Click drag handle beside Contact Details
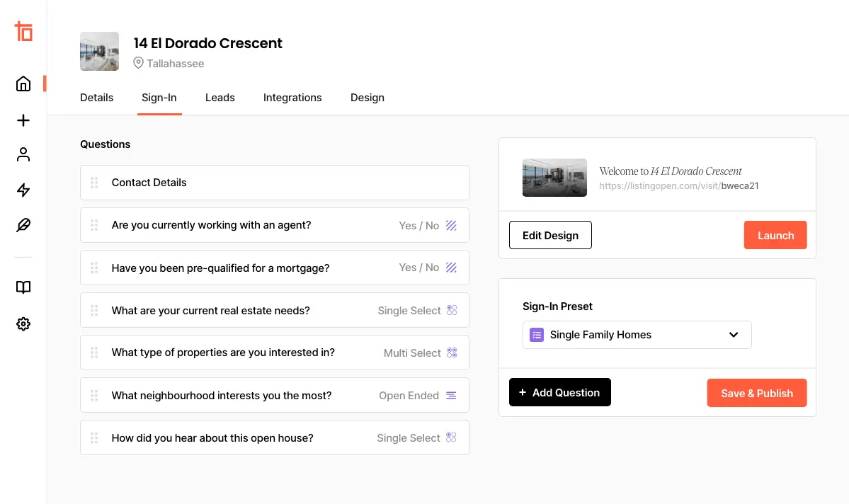 click(94, 183)
